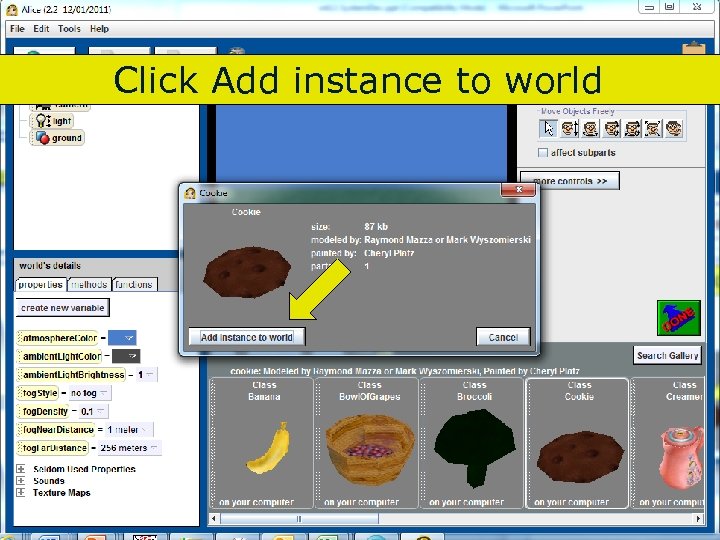This screenshot has width=720, height=540.
Task: Open the File menu
Action: (x=17, y=28)
